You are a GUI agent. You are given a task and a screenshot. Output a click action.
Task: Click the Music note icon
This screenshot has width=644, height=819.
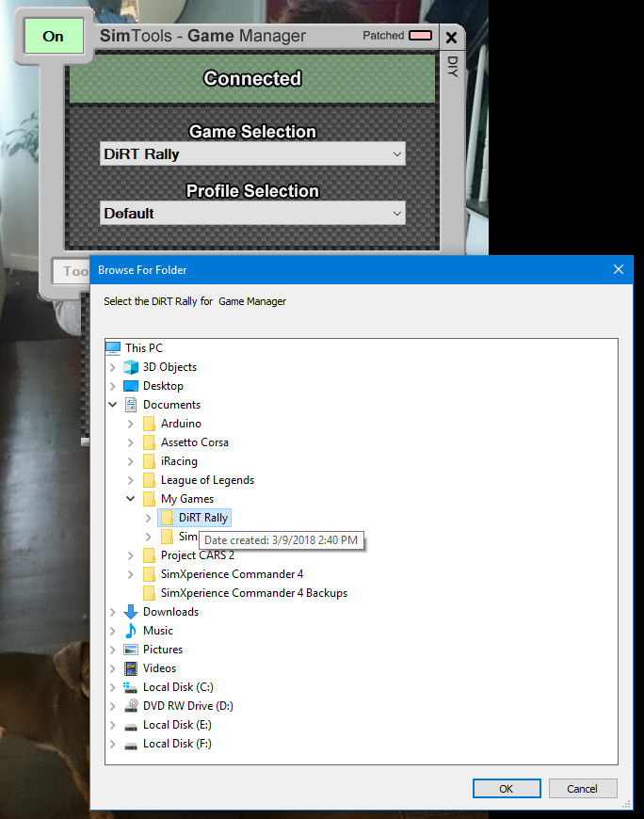tap(131, 631)
